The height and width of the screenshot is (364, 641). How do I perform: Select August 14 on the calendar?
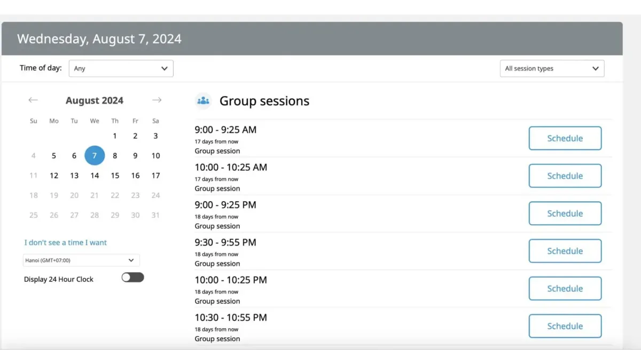pos(95,176)
